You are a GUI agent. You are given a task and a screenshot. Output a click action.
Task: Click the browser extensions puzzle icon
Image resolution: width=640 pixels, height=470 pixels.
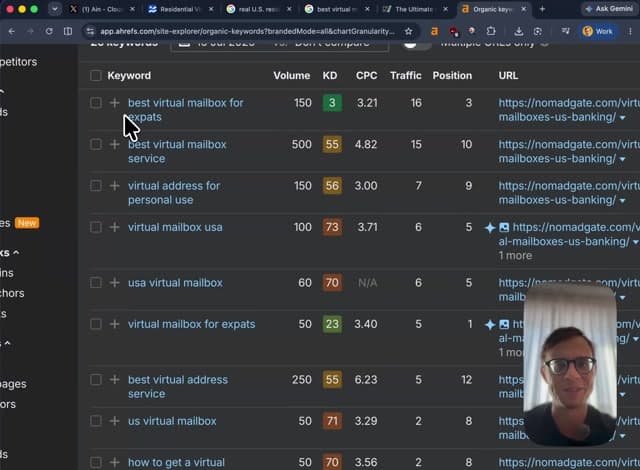(x=491, y=31)
